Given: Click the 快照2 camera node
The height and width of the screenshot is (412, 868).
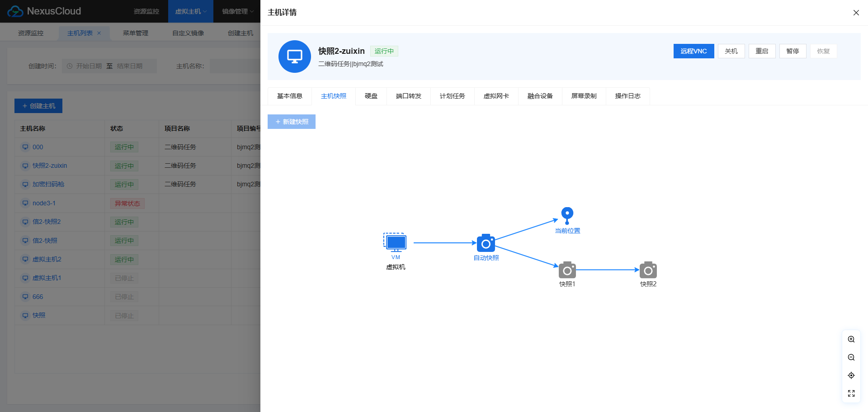Looking at the screenshot, I should [648, 270].
